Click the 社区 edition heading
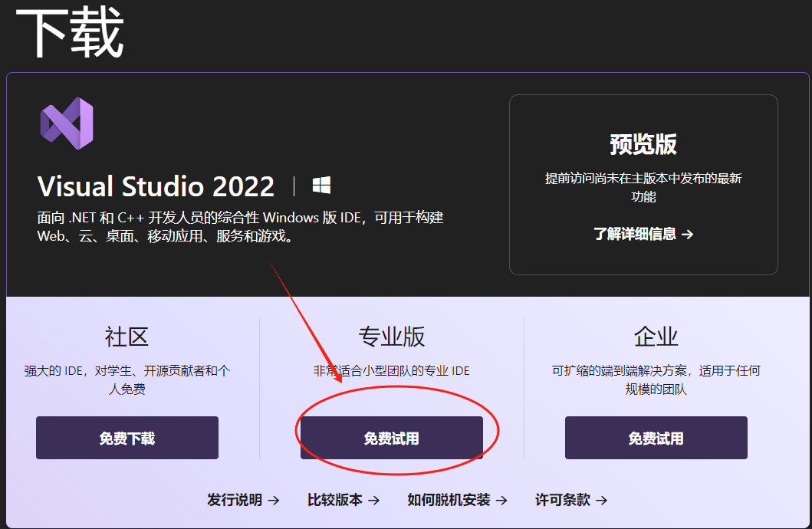Screen dimensions: 812x529 coord(127,337)
